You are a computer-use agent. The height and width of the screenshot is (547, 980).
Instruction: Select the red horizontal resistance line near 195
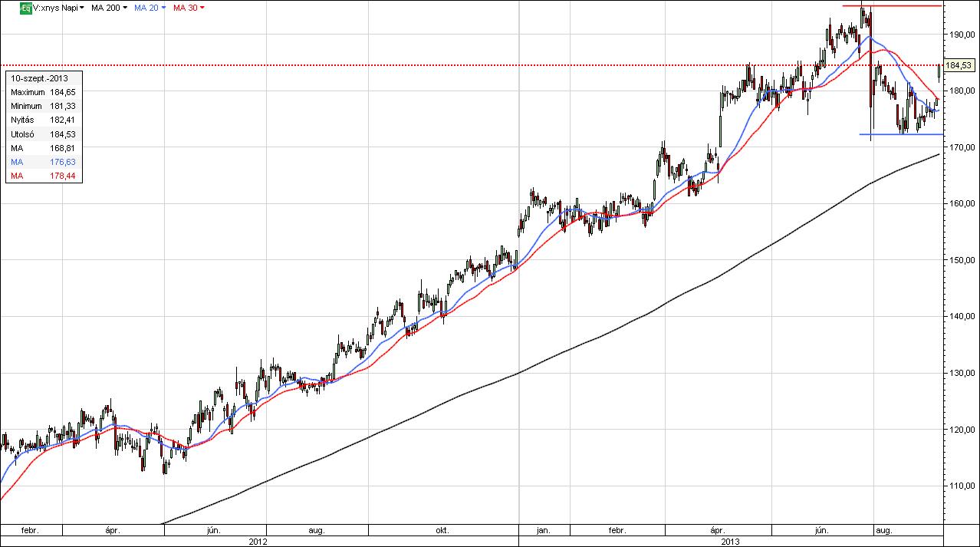892,6
